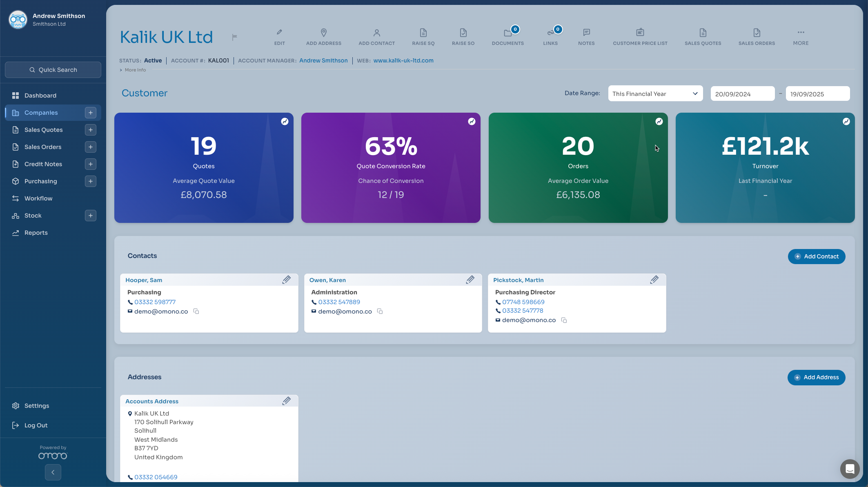Open chart icon on Quotes card

pos(285,121)
